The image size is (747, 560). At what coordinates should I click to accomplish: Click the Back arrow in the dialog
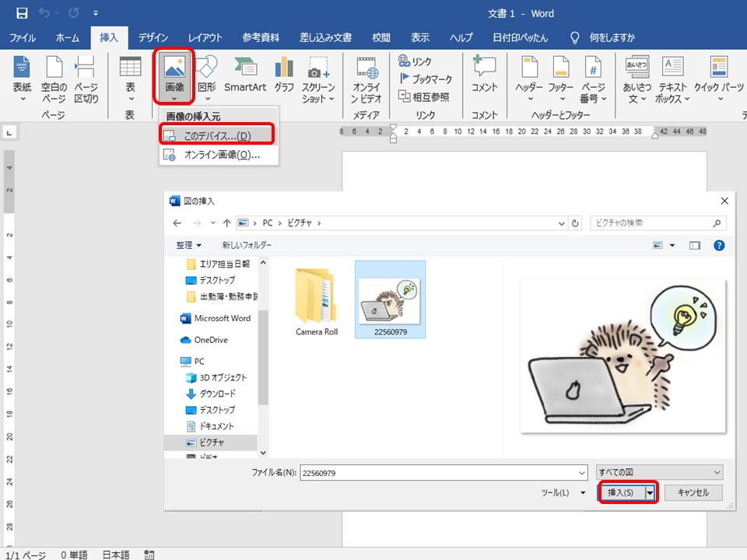(177, 223)
